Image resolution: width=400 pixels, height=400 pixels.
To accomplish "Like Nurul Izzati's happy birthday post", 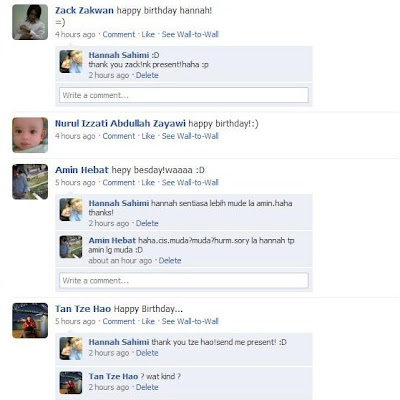I will [148, 136].
